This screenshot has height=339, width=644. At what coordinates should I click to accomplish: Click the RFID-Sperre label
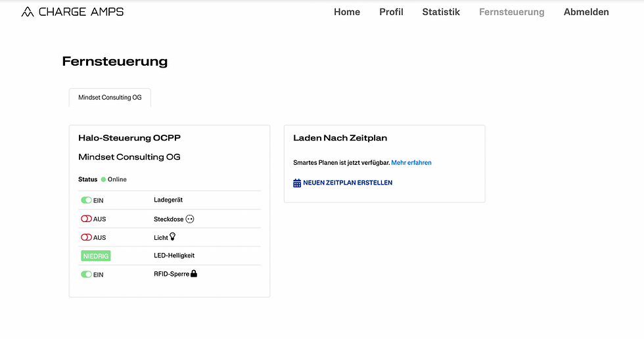[172, 274]
